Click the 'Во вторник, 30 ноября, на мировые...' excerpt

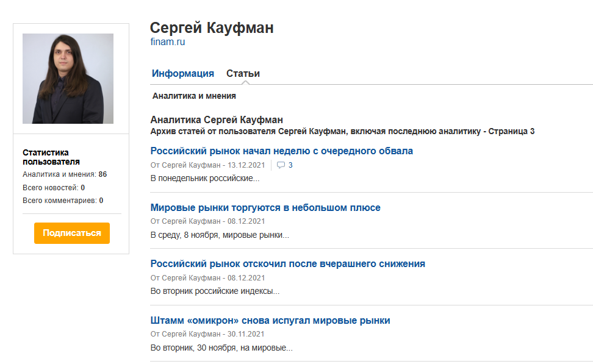pyautogui.click(x=221, y=348)
